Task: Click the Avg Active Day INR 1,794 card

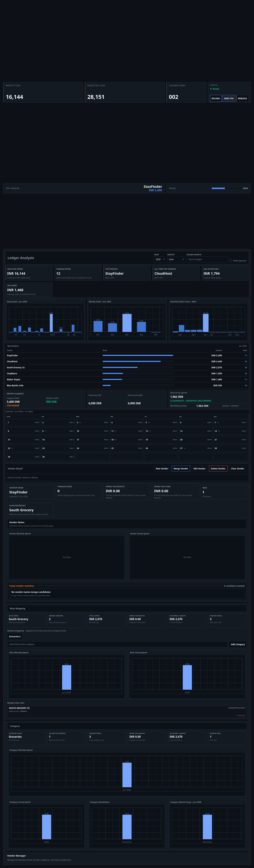Action: pos(225,273)
